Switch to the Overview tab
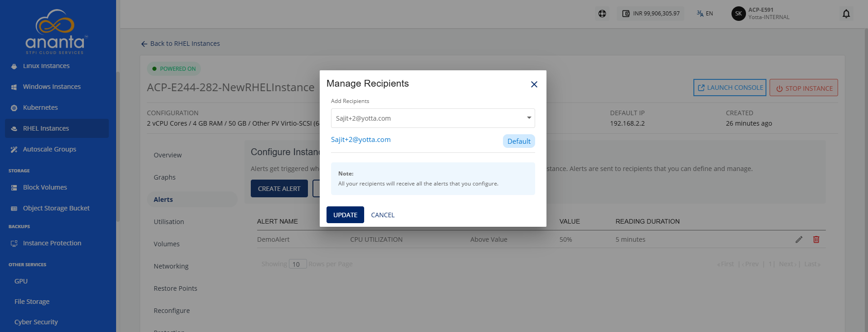Image resolution: width=868 pixels, height=332 pixels. pyautogui.click(x=168, y=155)
